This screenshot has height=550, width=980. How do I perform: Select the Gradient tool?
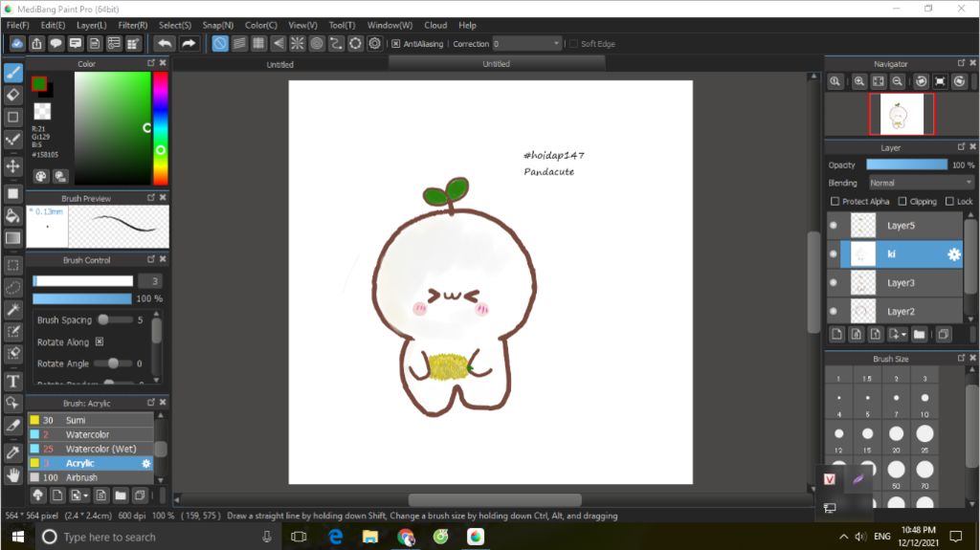click(x=13, y=238)
